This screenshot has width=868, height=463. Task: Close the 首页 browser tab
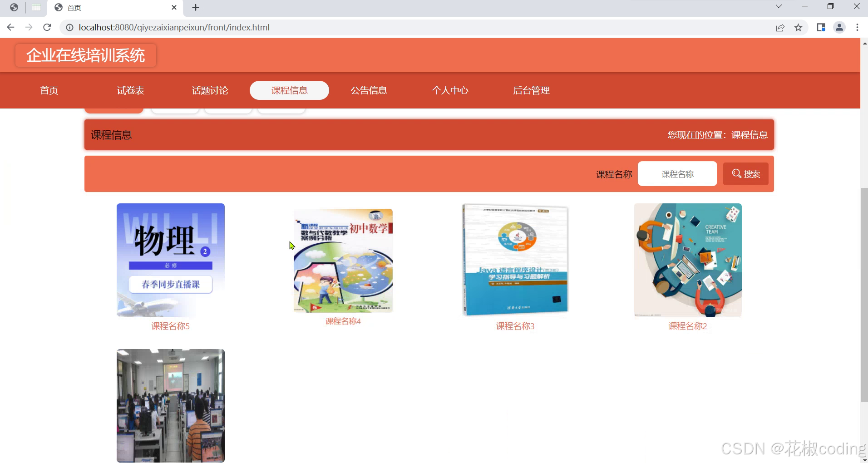(174, 8)
